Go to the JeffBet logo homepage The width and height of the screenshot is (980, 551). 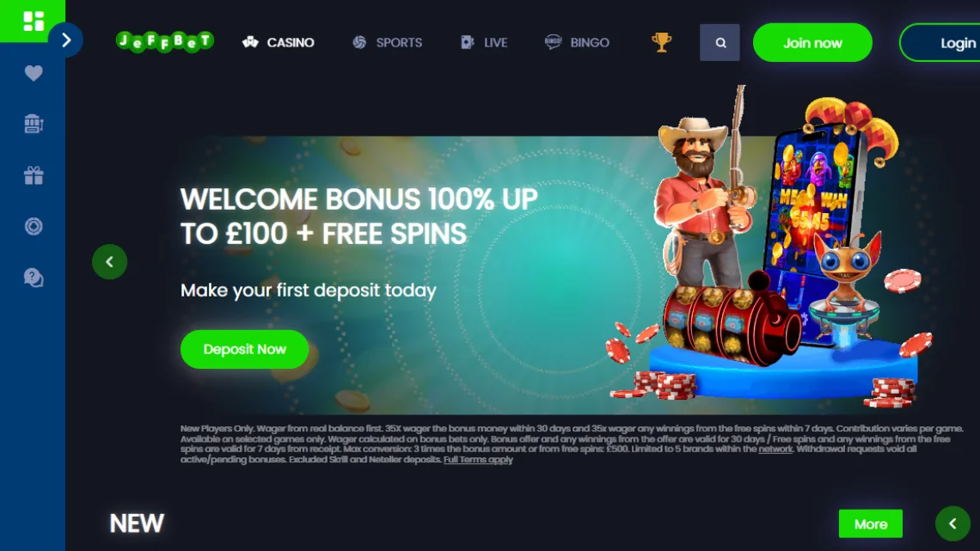165,42
